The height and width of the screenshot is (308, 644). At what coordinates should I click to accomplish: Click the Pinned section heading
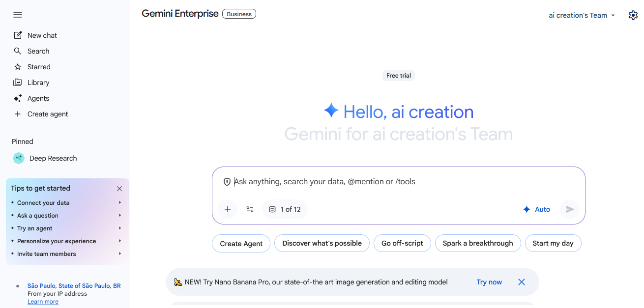tap(23, 141)
